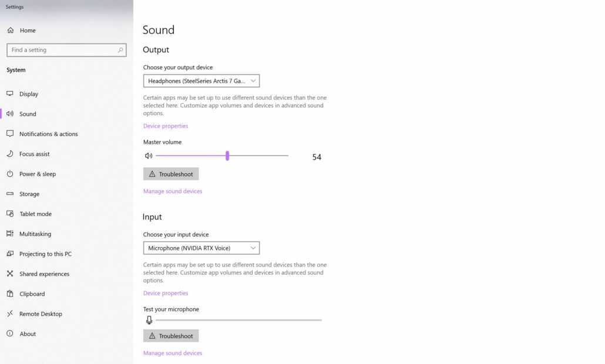Open Notifications & actions settings

pyautogui.click(x=48, y=134)
